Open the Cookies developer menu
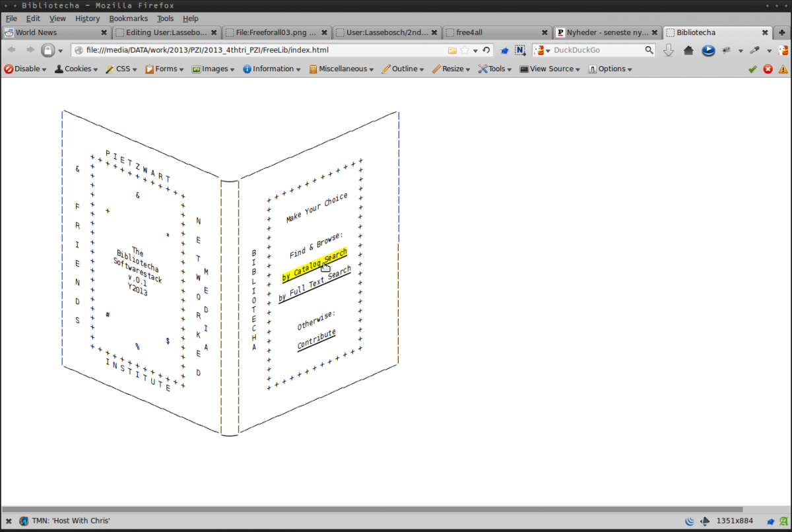Image resolution: width=792 pixels, height=532 pixels. [x=76, y=69]
